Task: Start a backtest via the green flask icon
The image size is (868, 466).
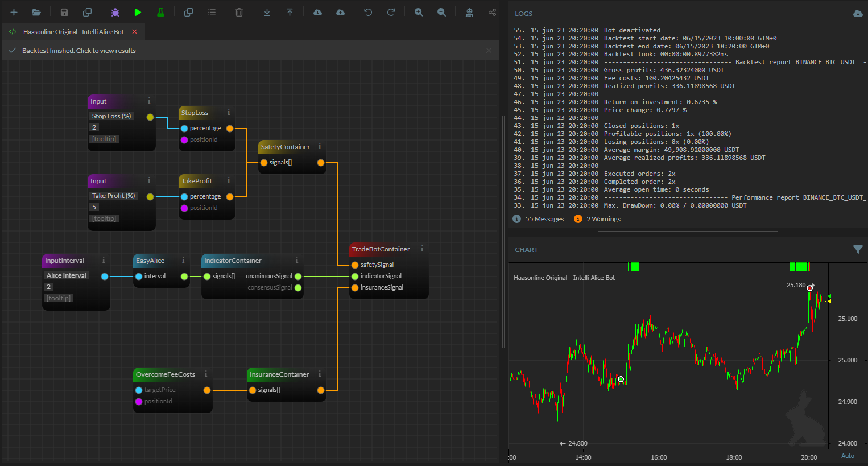Action: [160, 12]
